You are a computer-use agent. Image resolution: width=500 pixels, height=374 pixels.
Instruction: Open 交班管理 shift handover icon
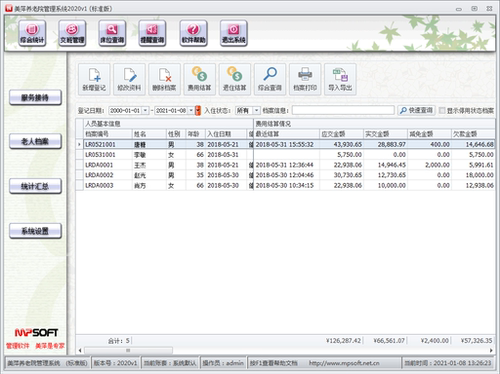(72, 33)
